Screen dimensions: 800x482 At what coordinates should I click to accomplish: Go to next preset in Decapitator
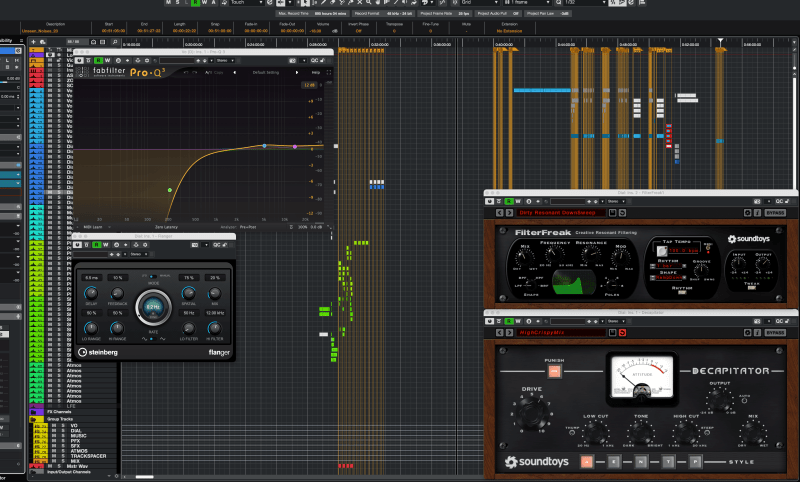tap(509, 333)
